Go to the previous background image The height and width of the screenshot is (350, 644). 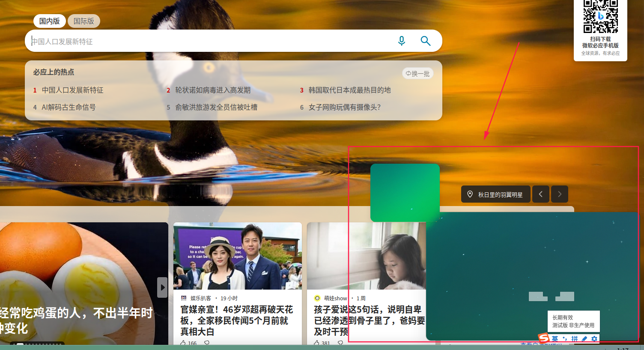541,194
